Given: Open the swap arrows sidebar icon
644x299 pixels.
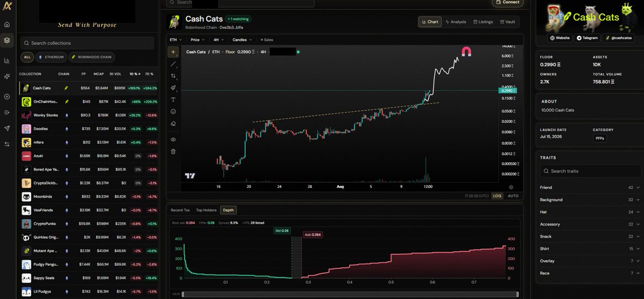Looking at the screenshot, I should click(7, 144).
